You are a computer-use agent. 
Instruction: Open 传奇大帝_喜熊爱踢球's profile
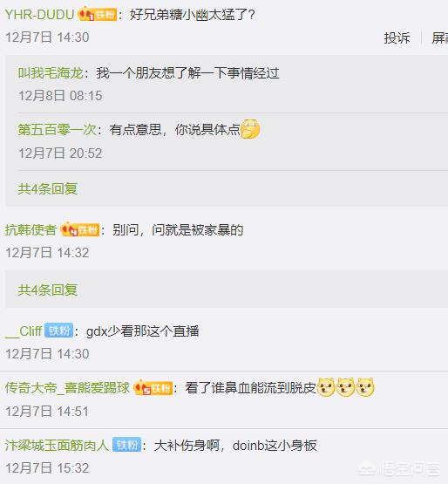coord(68,388)
